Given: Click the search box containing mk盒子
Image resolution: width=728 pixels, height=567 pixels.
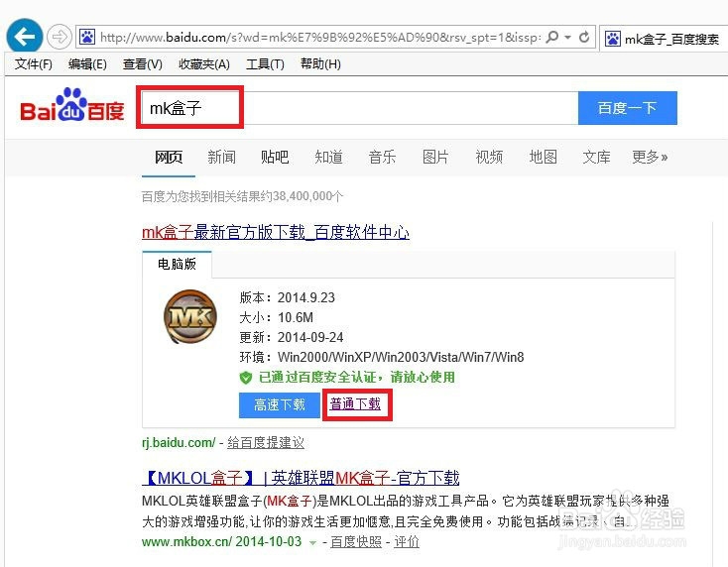Looking at the screenshot, I should [x=360, y=108].
